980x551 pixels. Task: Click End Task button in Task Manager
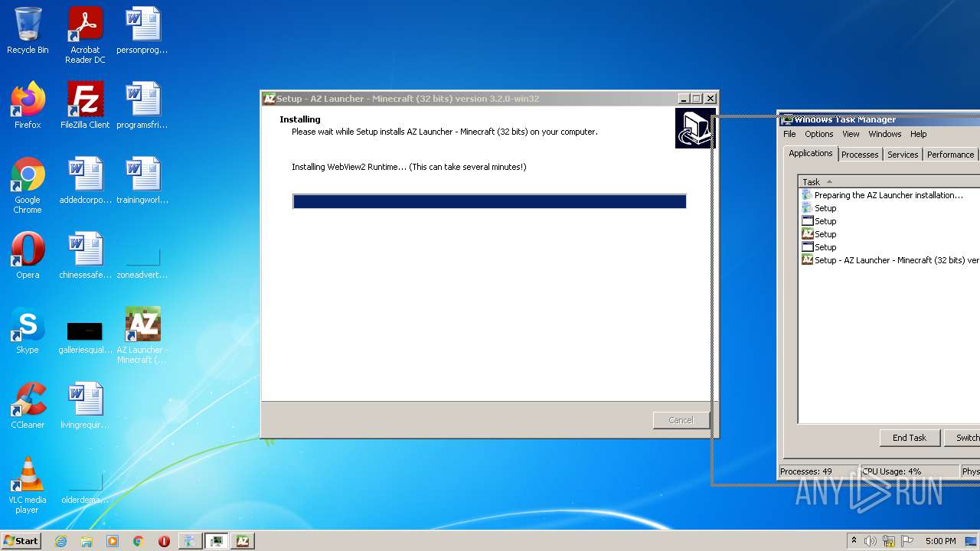(909, 438)
